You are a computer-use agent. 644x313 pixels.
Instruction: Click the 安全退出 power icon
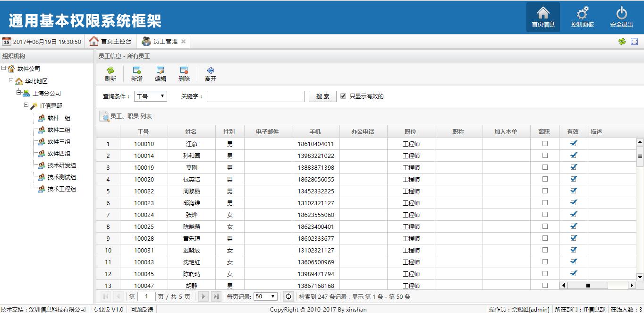click(621, 13)
